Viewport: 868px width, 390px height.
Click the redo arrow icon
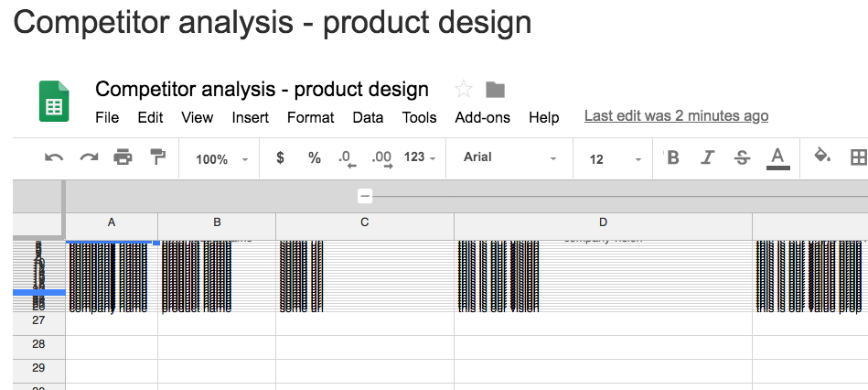89,157
